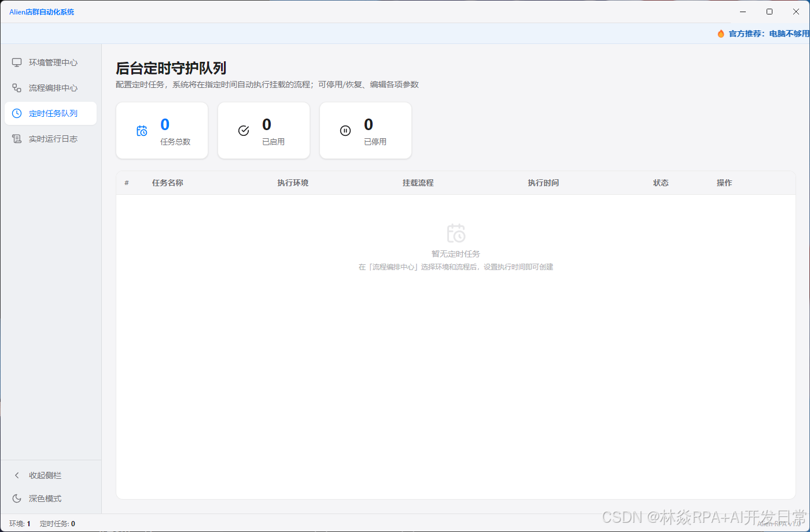810x532 pixels.
Task: Click the 后台定时守护队列 heading
Action: [171, 68]
